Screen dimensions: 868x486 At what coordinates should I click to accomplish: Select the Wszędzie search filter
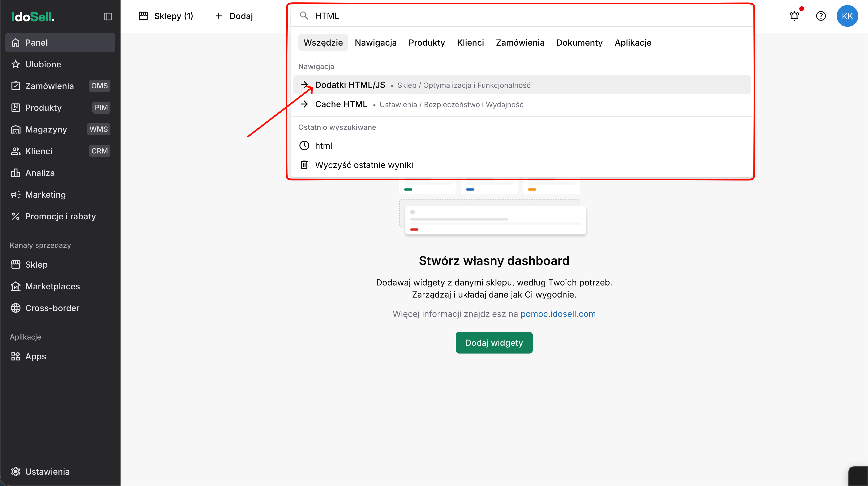[x=323, y=42]
